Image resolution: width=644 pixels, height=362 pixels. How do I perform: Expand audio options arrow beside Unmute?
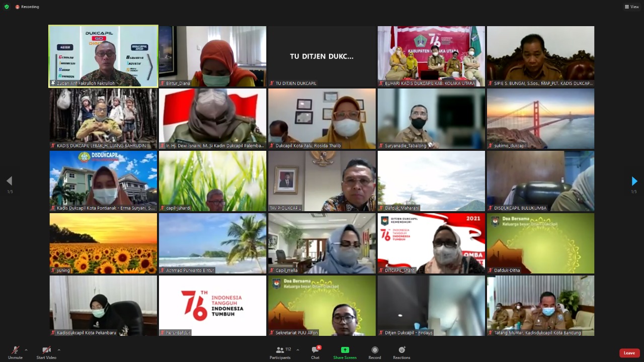(26, 350)
